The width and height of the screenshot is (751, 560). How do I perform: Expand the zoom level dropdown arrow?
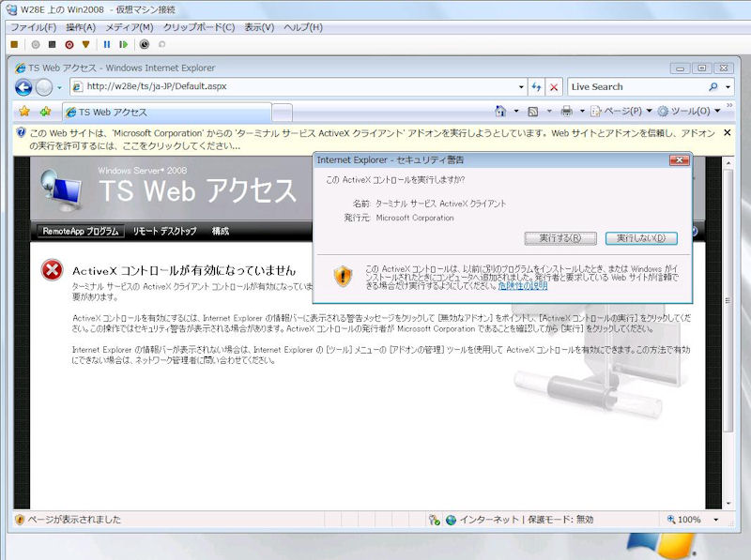tap(716, 520)
